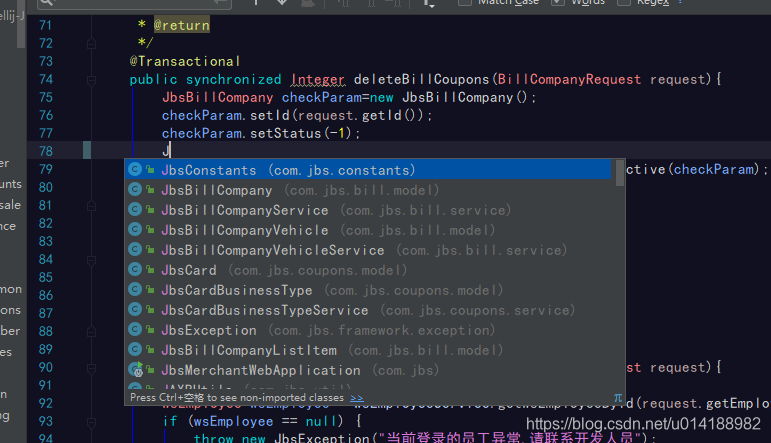Click class icon beside JbsConstants

pos(135,170)
